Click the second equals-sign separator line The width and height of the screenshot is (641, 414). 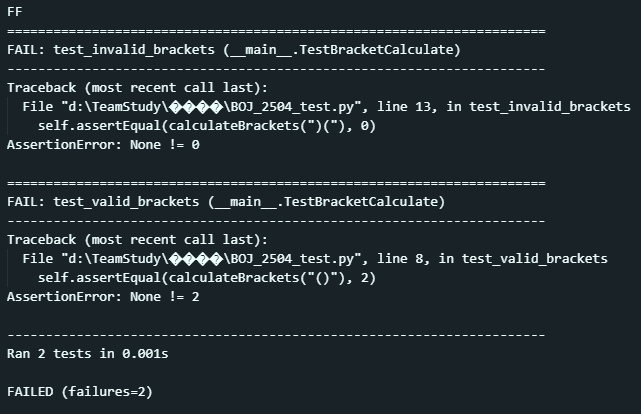tap(276, 183)
